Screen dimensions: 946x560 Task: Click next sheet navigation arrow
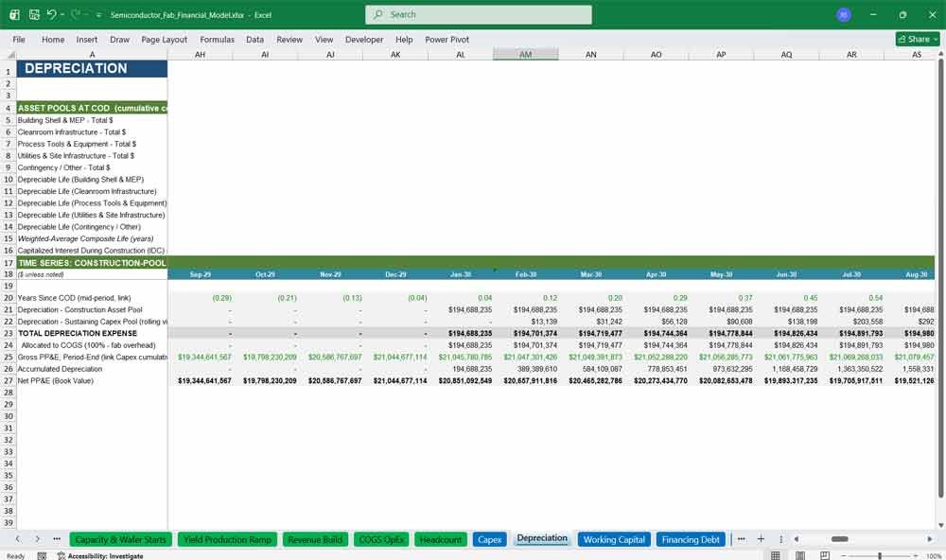pos(38,539)
